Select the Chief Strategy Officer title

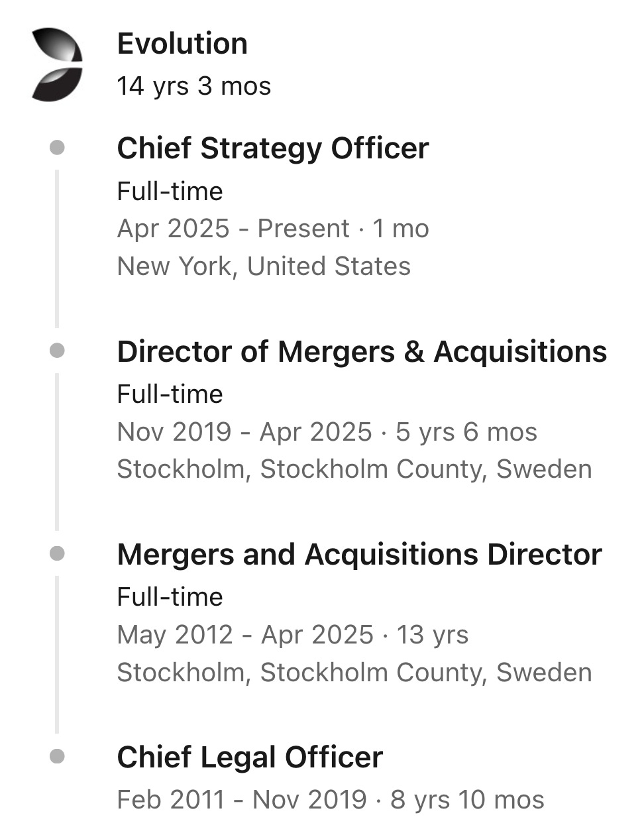pyautogui.click(x=273, y=148)
